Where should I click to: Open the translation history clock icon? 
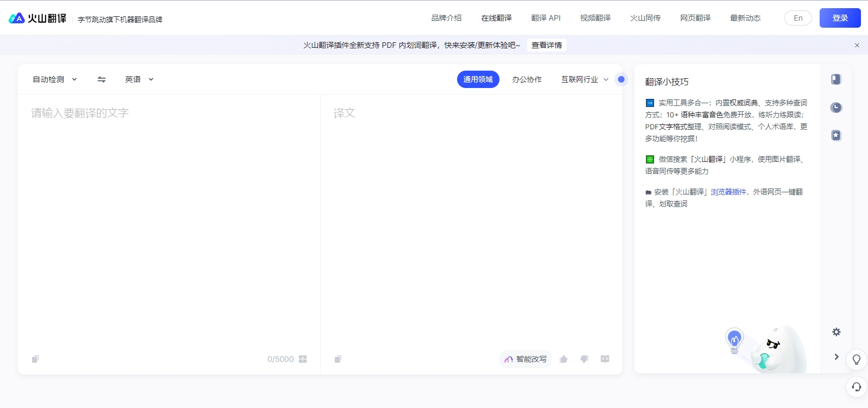pos(836,108)
